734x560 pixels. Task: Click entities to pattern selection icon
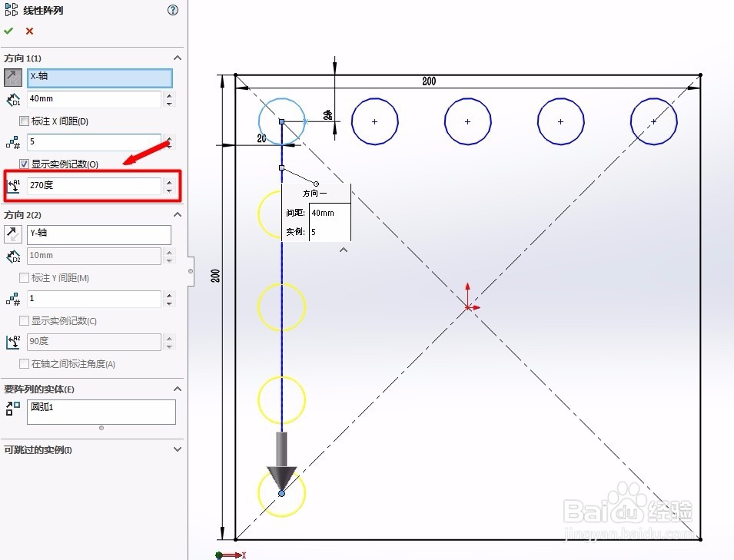(12, 408)
